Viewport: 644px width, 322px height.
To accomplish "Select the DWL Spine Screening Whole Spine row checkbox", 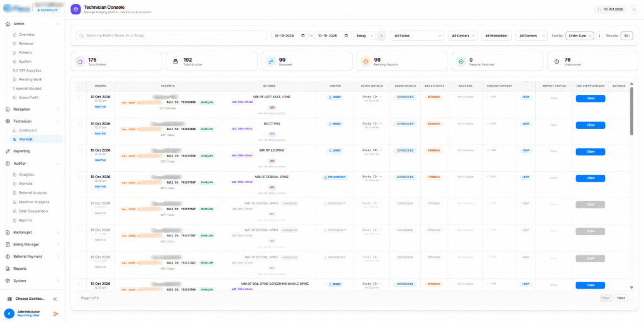I will [80, 284].
